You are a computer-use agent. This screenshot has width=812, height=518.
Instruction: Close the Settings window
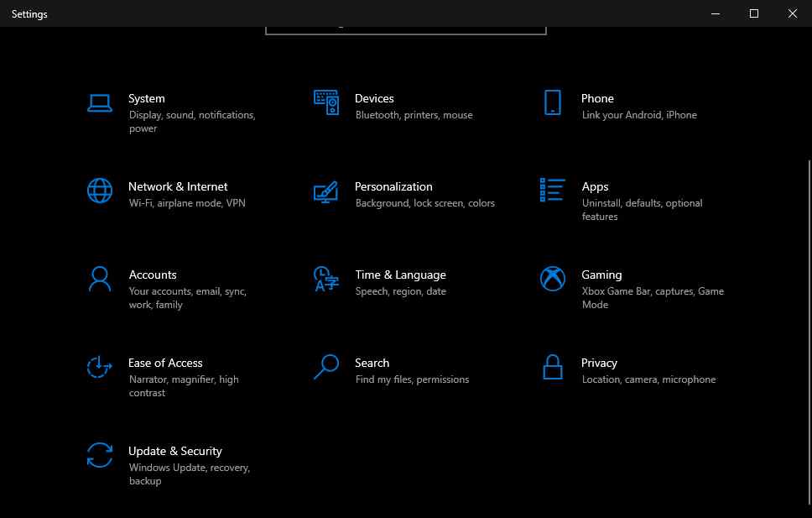pyautogui.click(x=793, y=13)
